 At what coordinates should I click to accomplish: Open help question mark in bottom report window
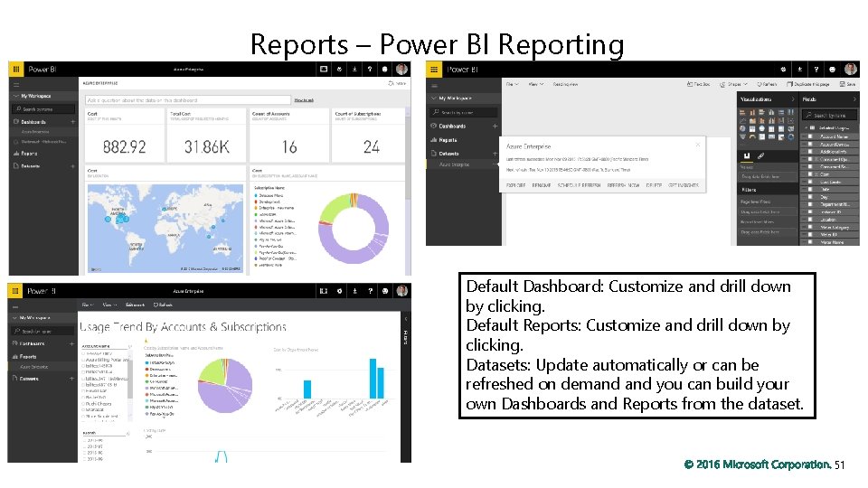370,291
